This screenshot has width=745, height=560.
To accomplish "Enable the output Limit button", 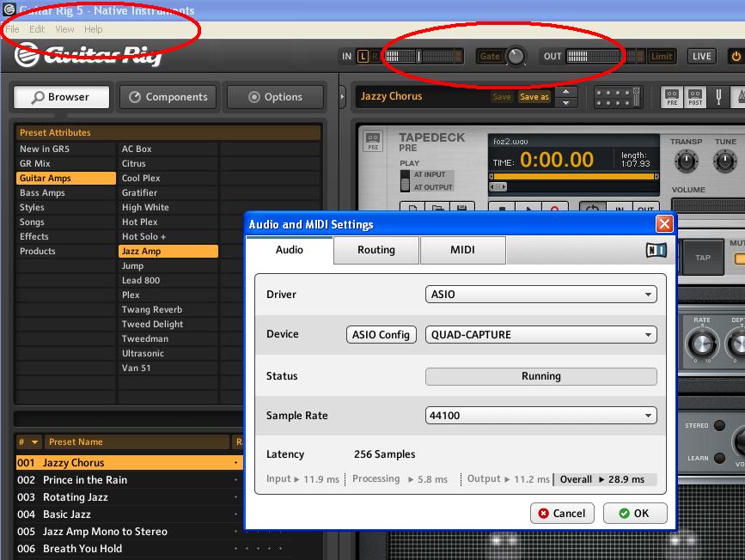I will pyautogui.click(x=661, y=57).
